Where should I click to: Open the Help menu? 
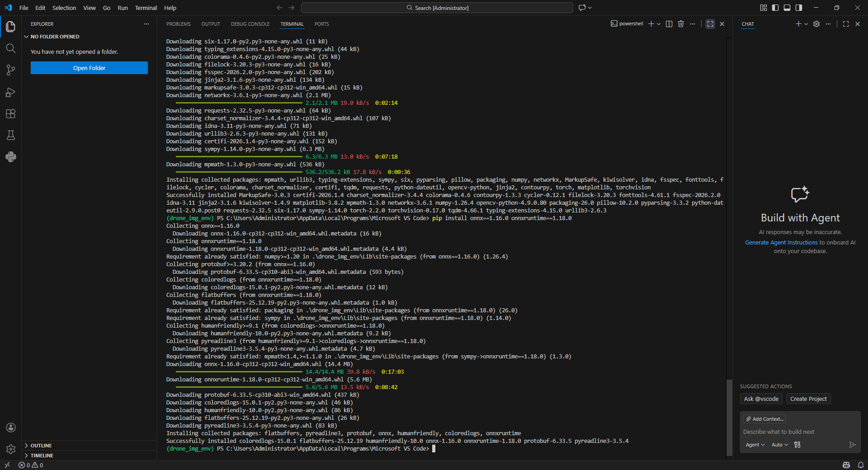[170, 8]
